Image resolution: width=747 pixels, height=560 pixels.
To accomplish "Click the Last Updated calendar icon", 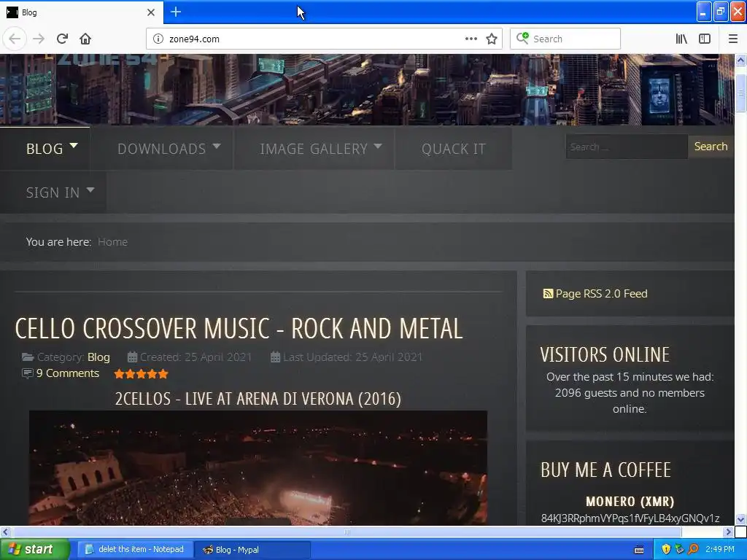I will coord(275,357).
